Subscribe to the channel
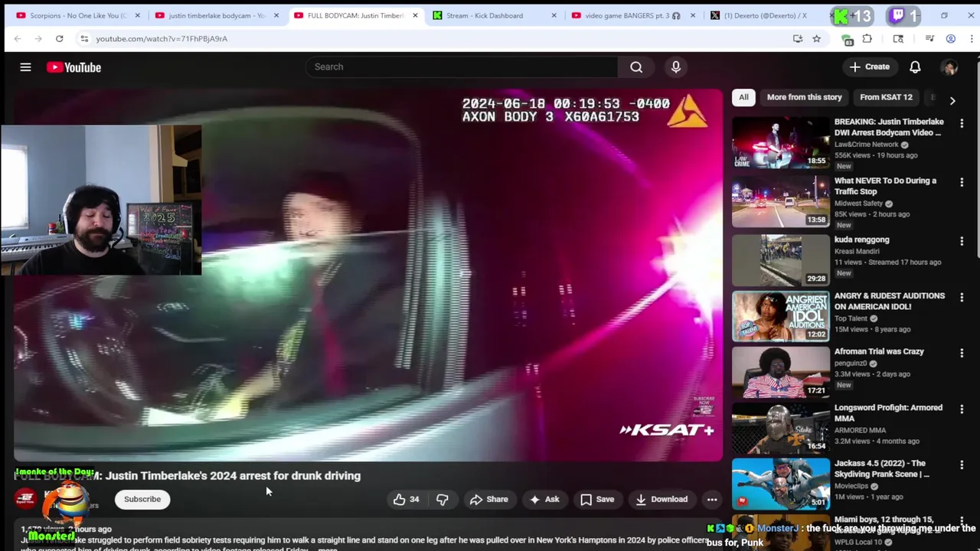 click(x=142, y=499)
